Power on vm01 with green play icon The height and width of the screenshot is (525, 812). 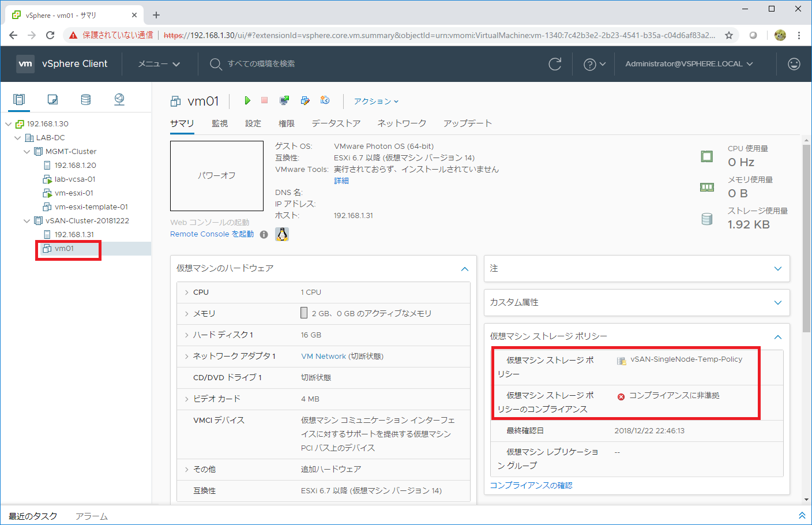[x=247, y=100]
